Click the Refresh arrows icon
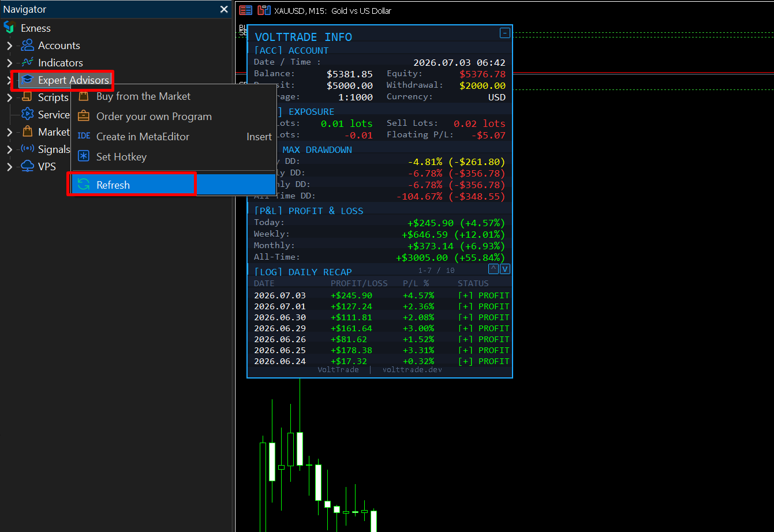The image size is (774, 532). (84, 185)
